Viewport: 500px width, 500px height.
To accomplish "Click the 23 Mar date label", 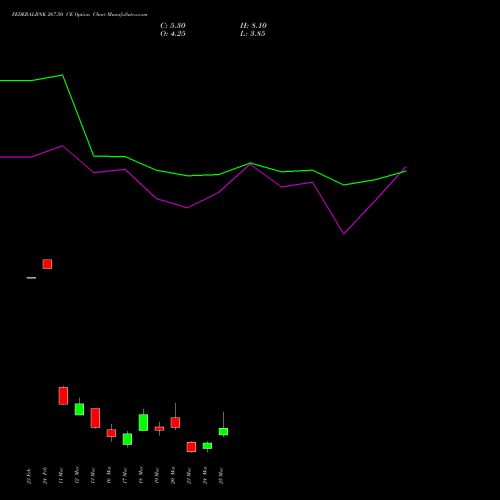I will pos(189,476).
